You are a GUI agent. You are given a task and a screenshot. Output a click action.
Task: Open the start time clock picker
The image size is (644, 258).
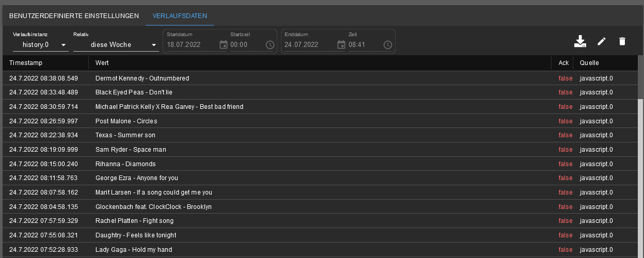pos(270,45)
